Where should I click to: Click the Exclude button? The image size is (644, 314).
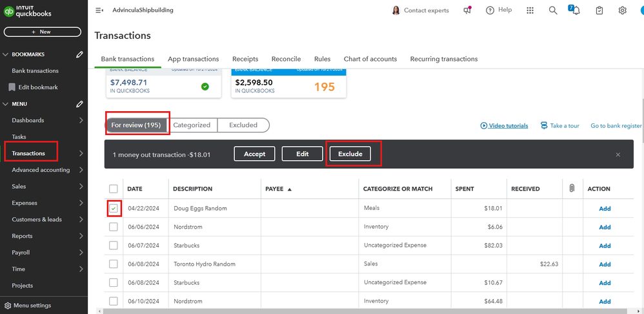pyautogui.click(x=350, y=154)
